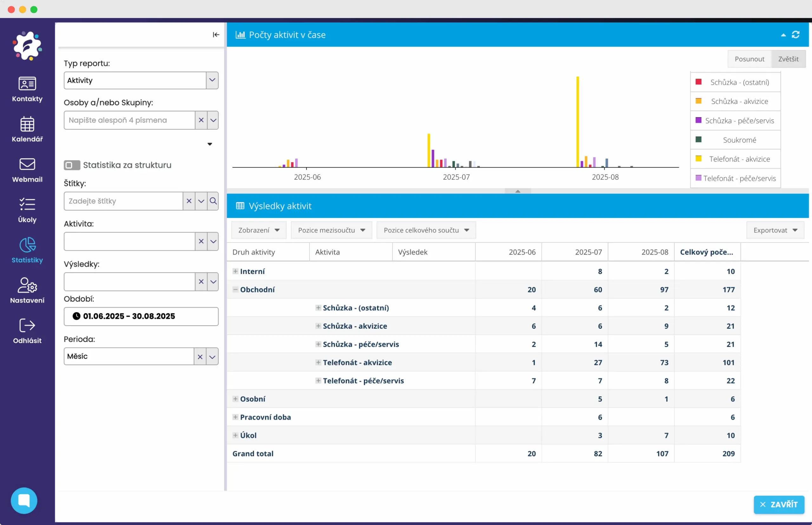Open the Exportovat menu
812x525 pixels.
click(775, 230)
